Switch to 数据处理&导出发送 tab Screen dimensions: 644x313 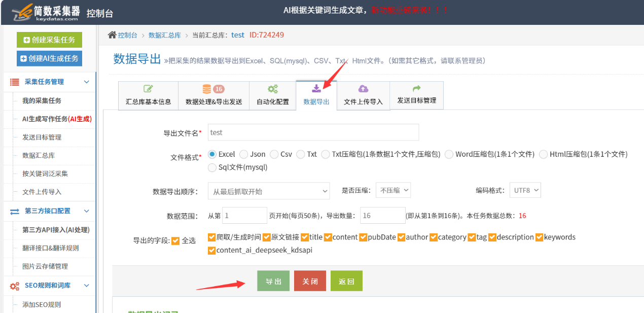(213, 95)
